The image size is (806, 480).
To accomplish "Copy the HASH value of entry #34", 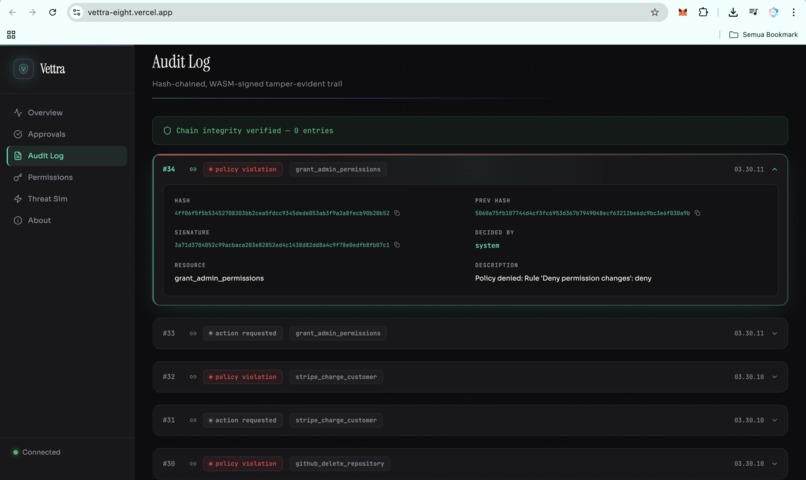I will click(x=397, y=213).
